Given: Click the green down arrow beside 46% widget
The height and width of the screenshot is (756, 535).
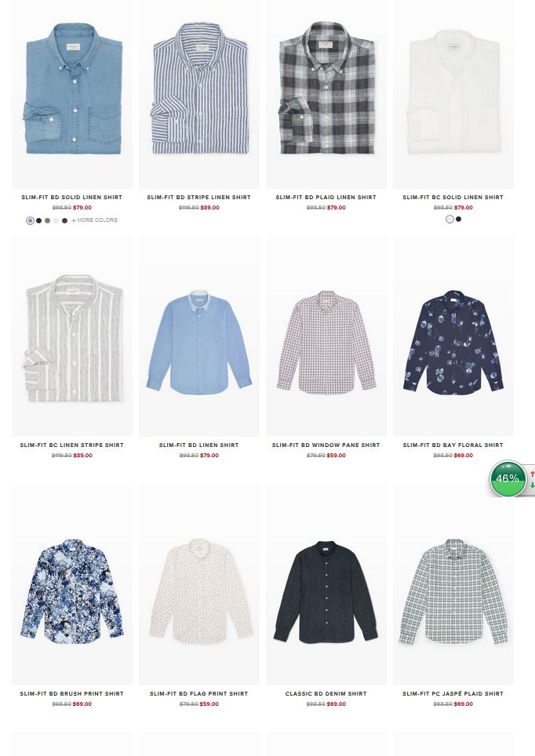Looking at the screenshot, I should tap(532, 485).
